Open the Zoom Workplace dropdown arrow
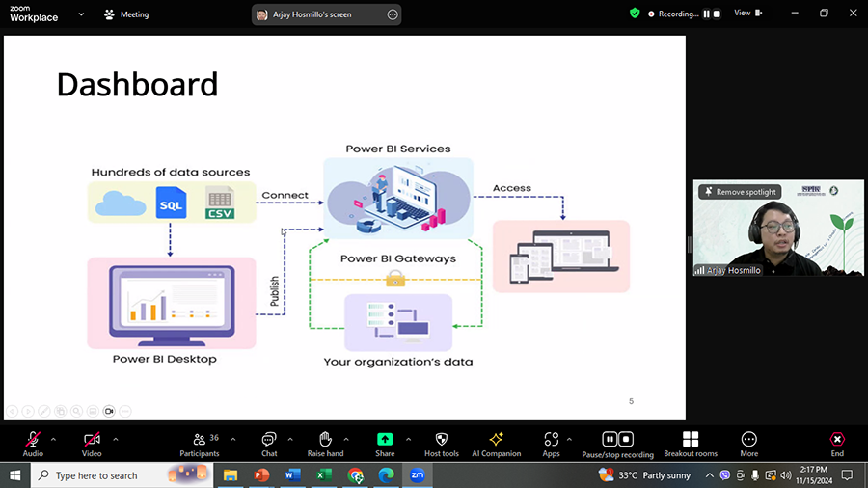 click(x=81, y=14)
